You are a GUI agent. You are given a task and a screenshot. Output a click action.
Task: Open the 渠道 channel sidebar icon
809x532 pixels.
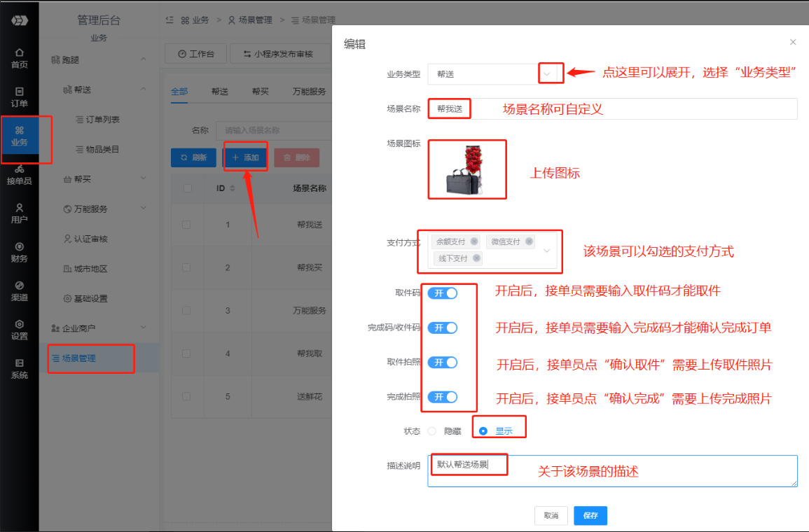coord(19,290)
